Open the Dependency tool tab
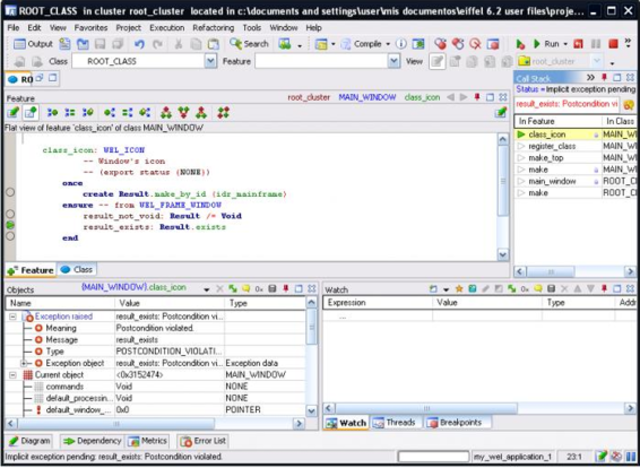Image resolution: width=640 pixels, height=468 pixels. click(x=92, y=441)
